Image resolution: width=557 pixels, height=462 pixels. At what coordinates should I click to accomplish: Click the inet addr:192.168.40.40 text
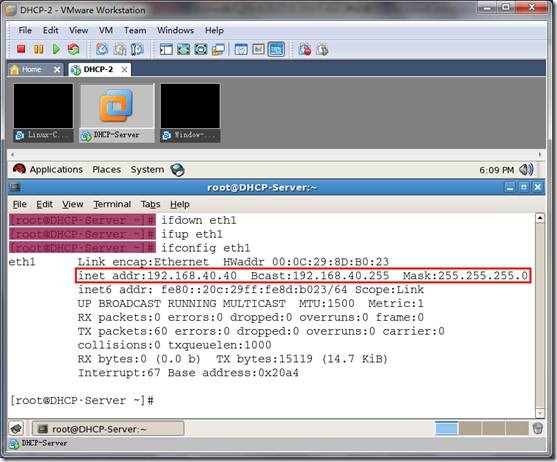coord(157,276)
